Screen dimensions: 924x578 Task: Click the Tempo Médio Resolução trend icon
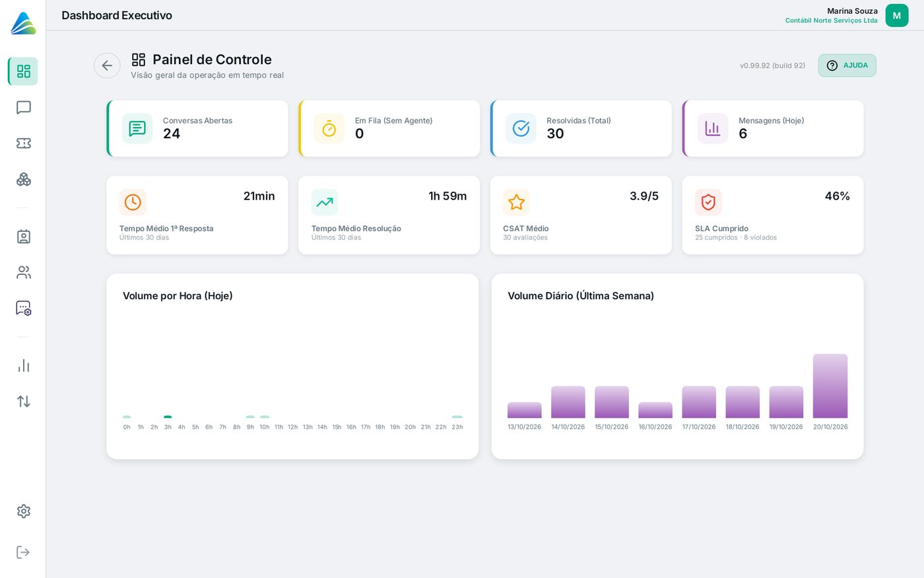click(325, 202)
